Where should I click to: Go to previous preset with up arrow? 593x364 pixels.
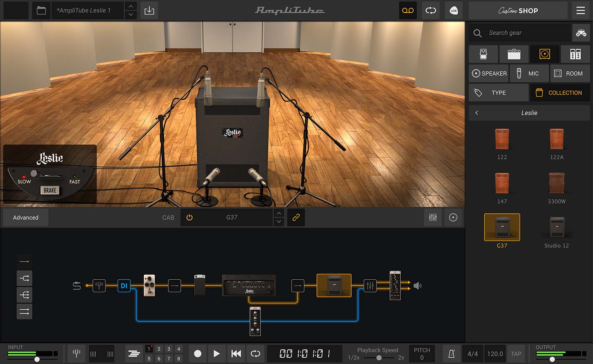[131, 6]
